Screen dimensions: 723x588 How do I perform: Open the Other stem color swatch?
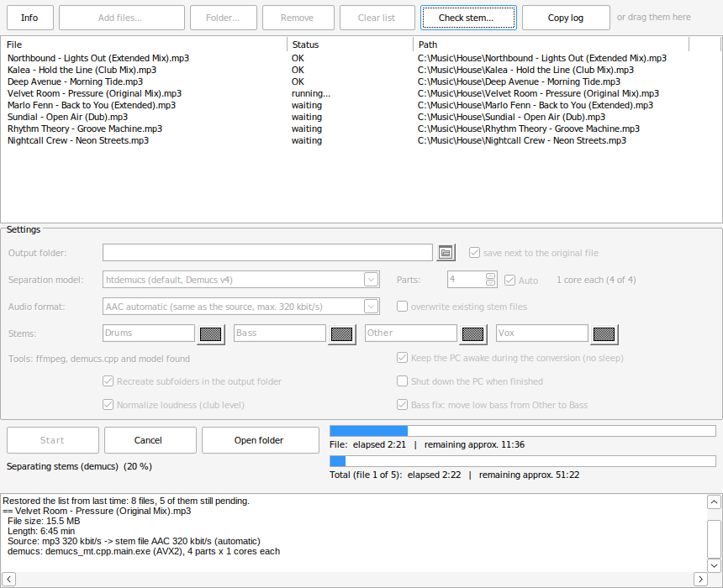tap(472, 334)
